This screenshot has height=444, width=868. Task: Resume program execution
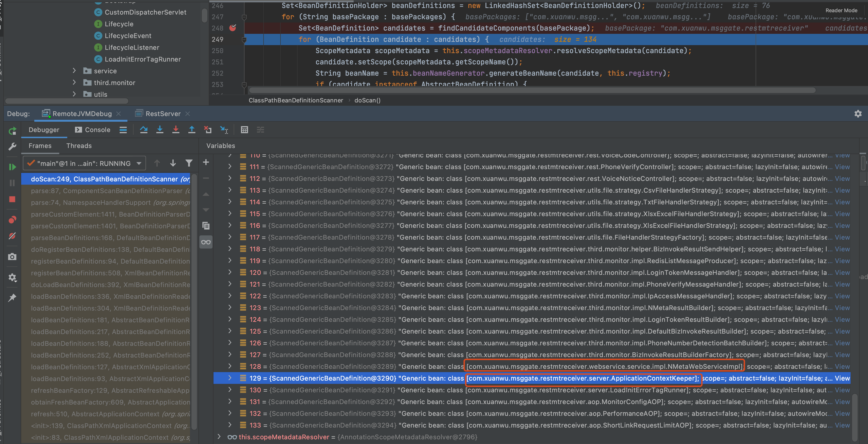coord(12,167)
